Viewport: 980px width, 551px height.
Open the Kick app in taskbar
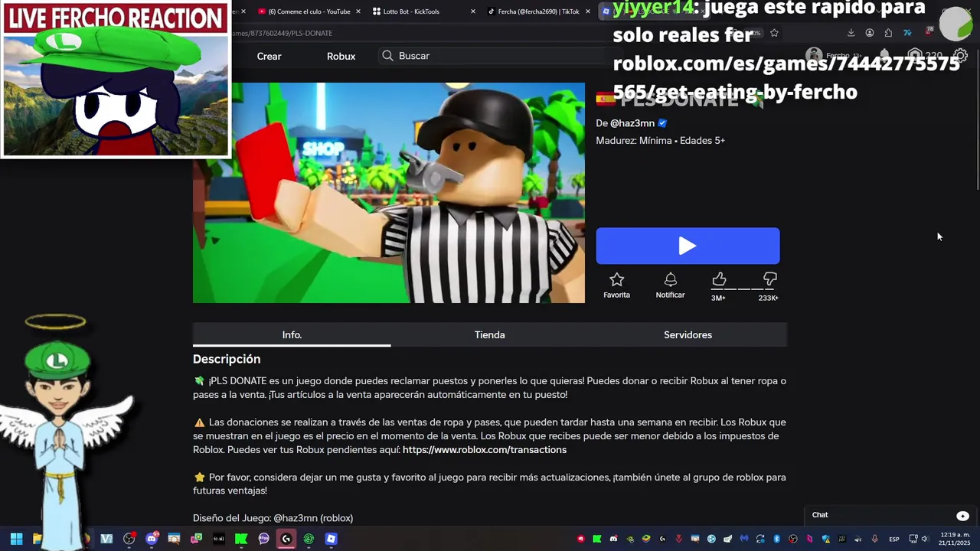click(241, 539)
